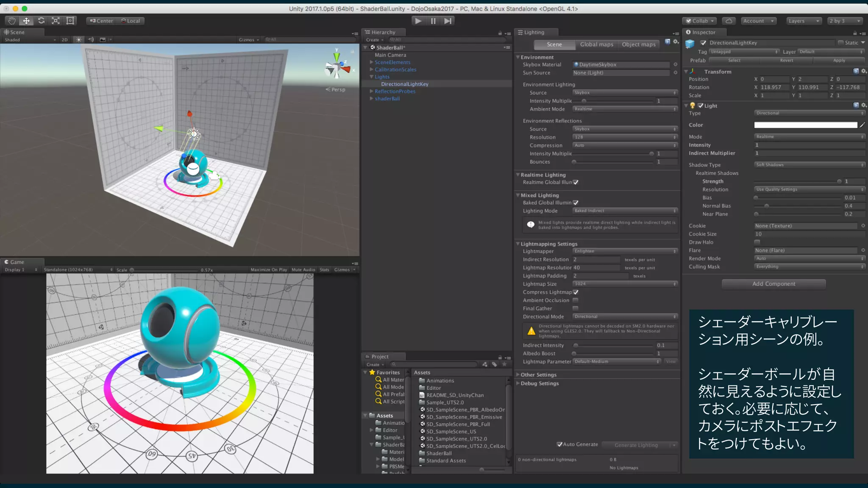The image size is (868, 488).
Task: Select the Rotate tool
Action: [41, 21]
